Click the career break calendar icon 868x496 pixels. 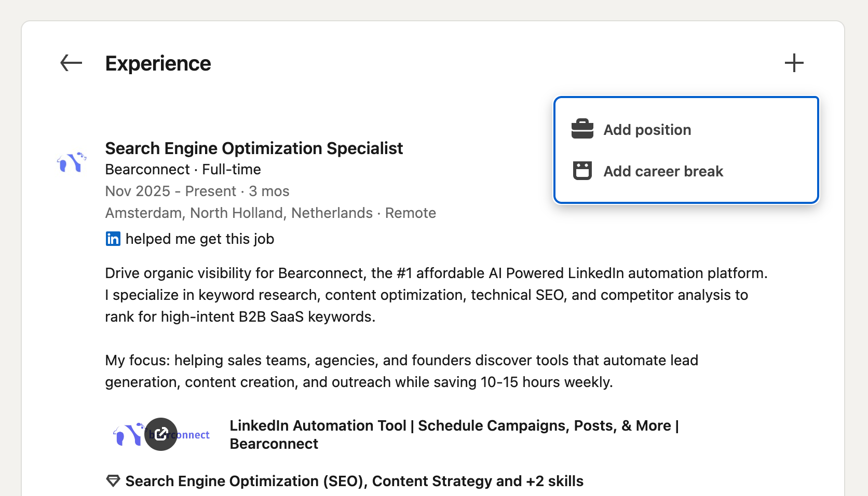pyautogui.click(x=582, y=171)
